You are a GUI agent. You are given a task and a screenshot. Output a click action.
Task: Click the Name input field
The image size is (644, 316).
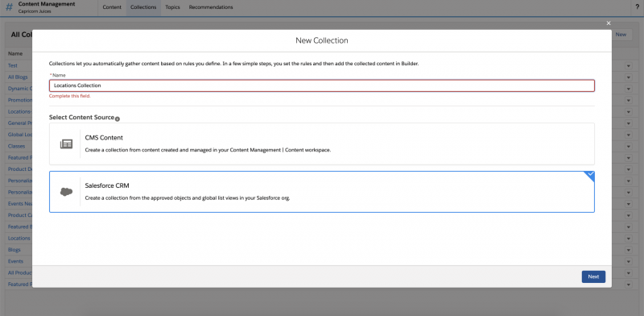(322, 85)
